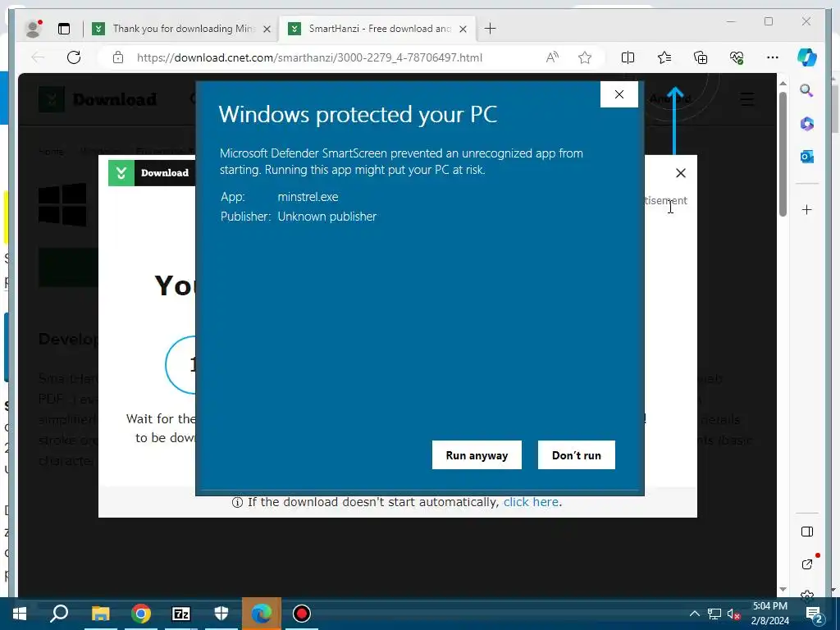This screenshot has width=840, height=630.
Task: Switch to Microsoft Edge on taskbar
Action: tap(262, 614)
